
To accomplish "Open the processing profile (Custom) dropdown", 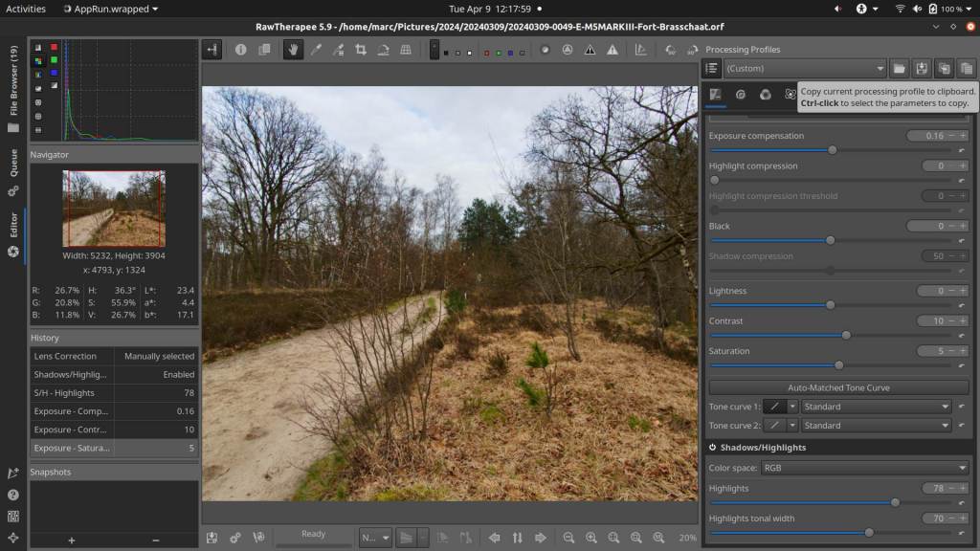I will point(805,68).
